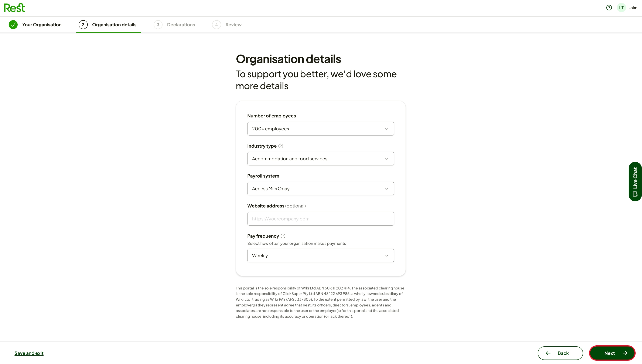Open the Payroll system dropdown
The width and height of the screenshot is (642, 364).
tap(321, 189)
